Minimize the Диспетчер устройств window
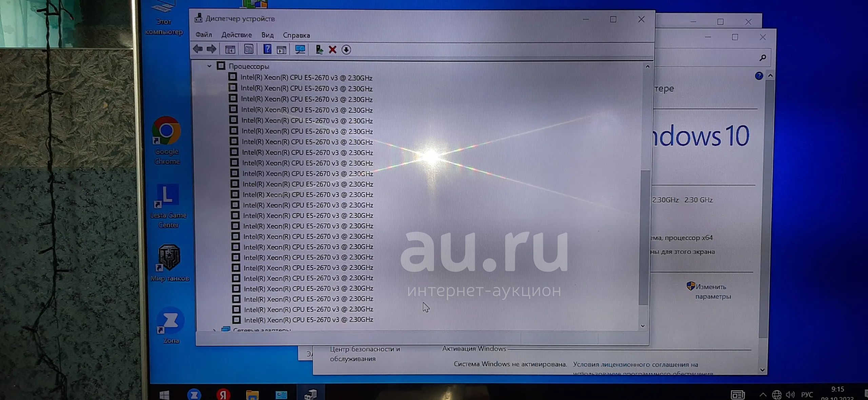This screenshot has width=868, height=400. click(x=586, y=19)
